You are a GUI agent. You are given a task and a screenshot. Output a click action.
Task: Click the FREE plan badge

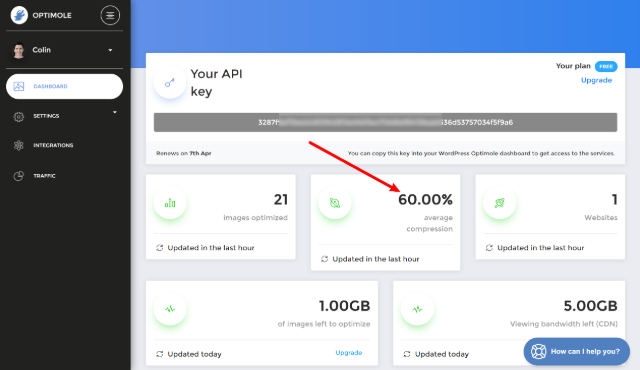point(606,66)
